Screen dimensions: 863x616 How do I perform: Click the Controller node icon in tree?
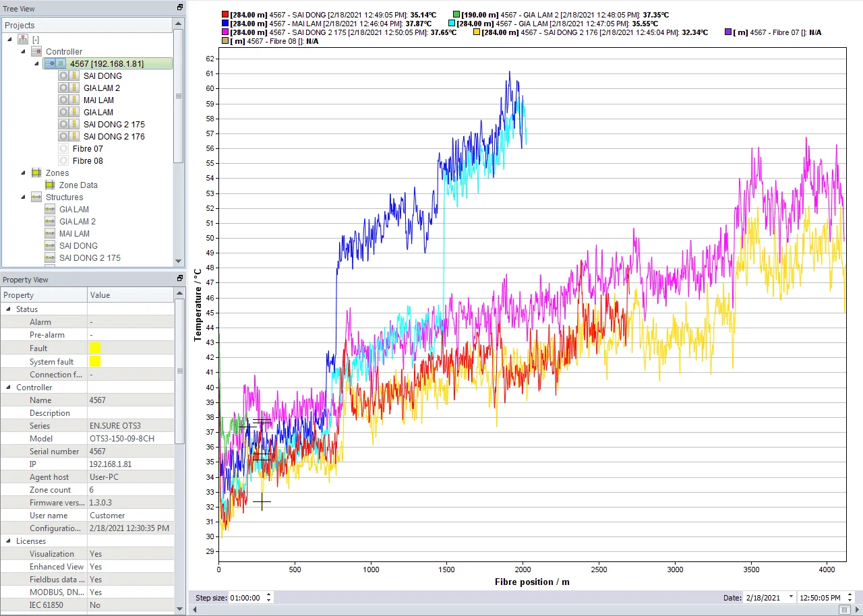(36, 51)
